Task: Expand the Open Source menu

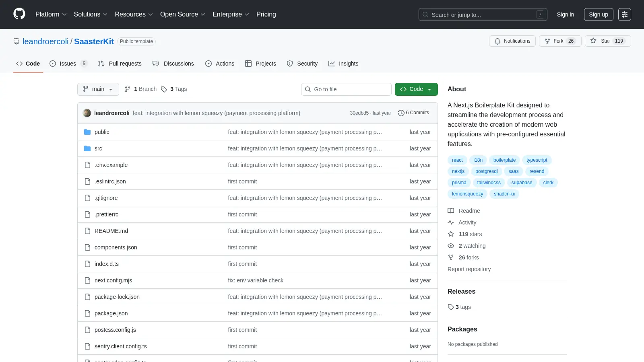Action: [x=183, y=14]
